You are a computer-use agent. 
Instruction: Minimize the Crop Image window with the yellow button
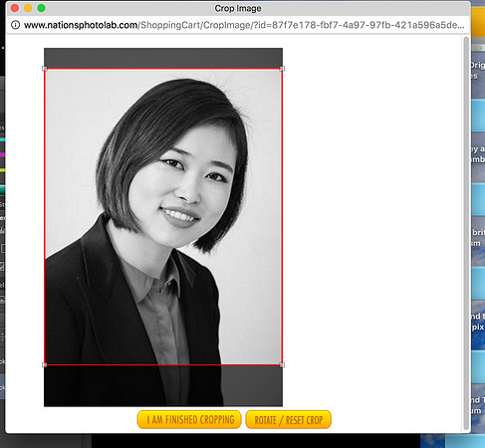28,8
